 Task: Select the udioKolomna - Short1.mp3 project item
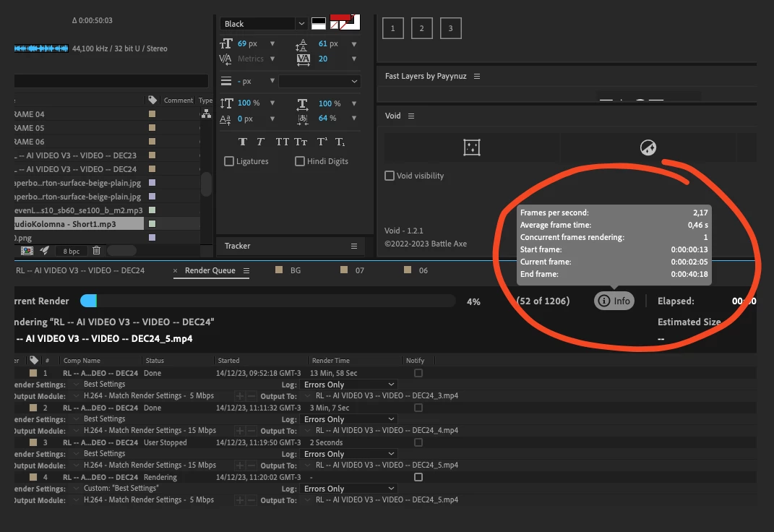pos(79,224)
